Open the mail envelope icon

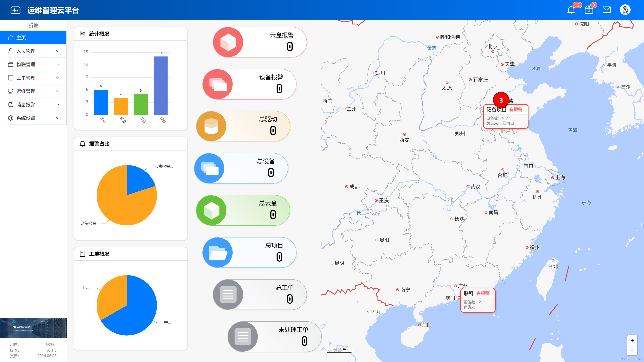click(x=606, y=10)
